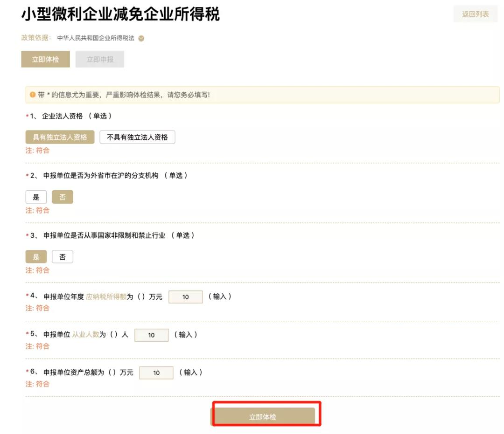Viewport: 504px width, 434px height.
Task: Click the 从业人数 highlighted term
Action: click(x=85, y=335)
